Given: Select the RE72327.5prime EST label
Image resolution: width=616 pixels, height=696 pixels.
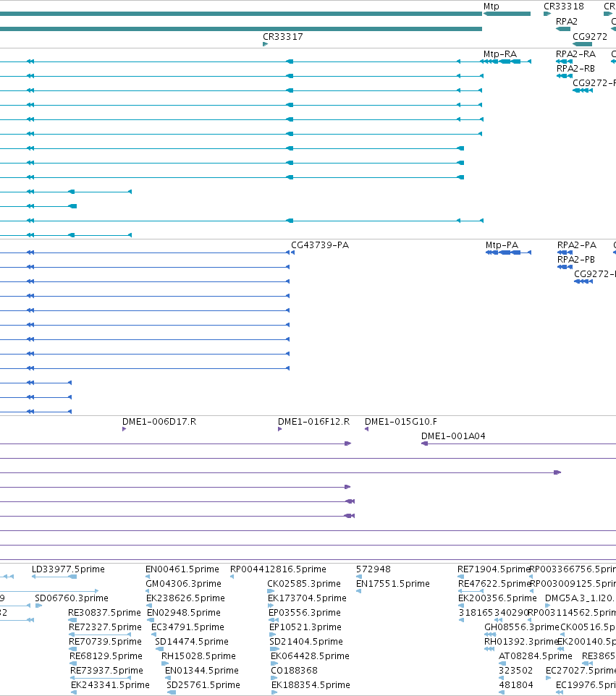Looking at the screenshot, I should [x=105, y=627].
